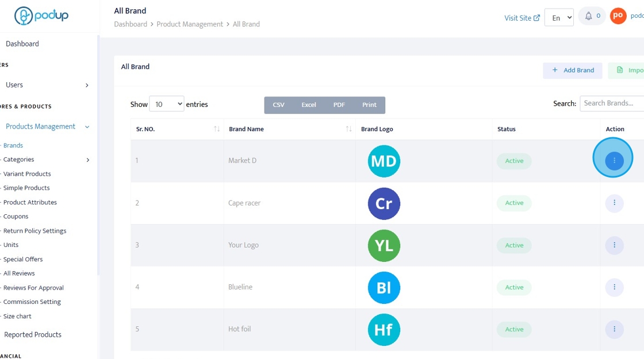Screen dimensions: 644x359
Task: Click the podup logo
Action: coord(41,16)
